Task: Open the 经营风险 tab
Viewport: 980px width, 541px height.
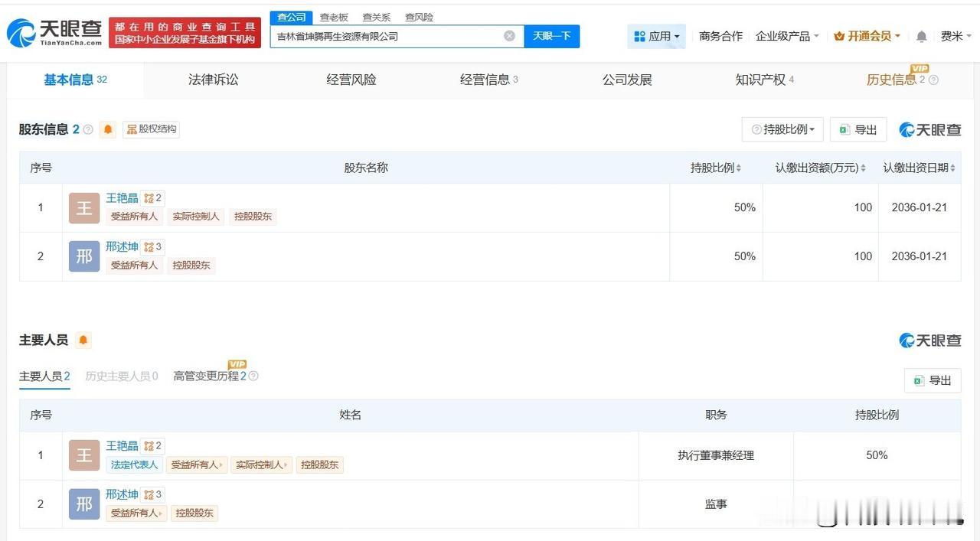Action: pyautogui.click(x=351, y=80)
